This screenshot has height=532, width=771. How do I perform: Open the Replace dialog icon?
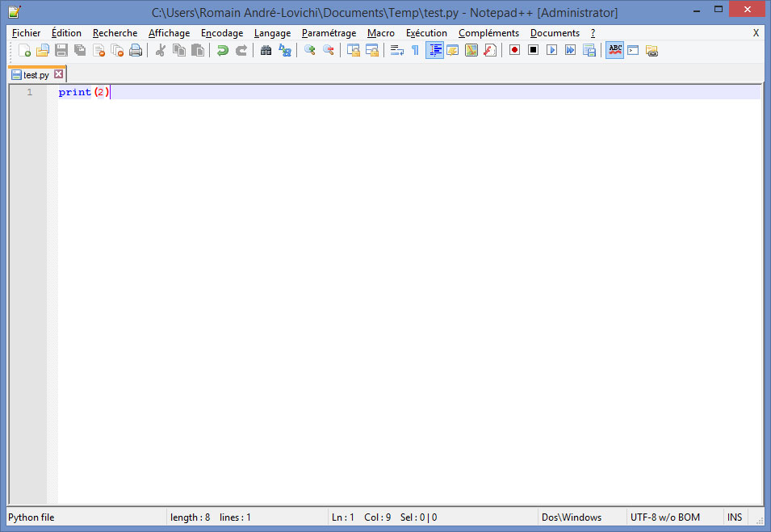tap(285, 50)
